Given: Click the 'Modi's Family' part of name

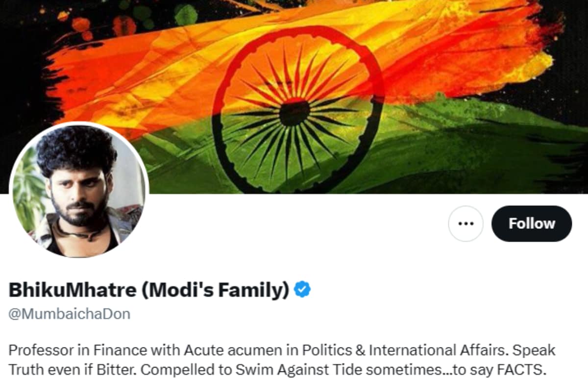Looking at the screenshot, I should pyautogui.click(x=215, y=290).
